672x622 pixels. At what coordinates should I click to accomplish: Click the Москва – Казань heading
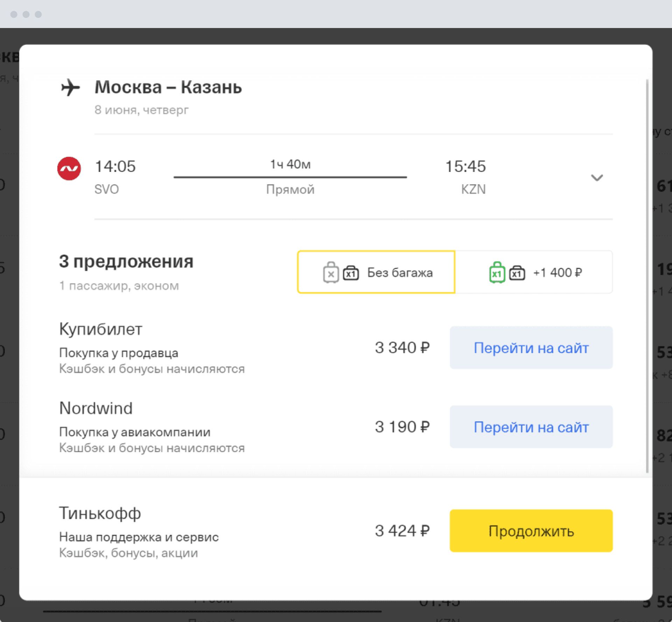(x=168, y=87)
